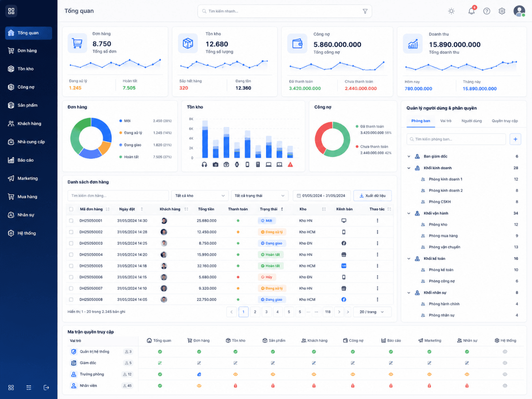The width and height of the screenshot is (532, 399).
Task: Toggle Nhân viên locked permission for Tồn kho
Action: pyautogui.click(x=235, y=386)
